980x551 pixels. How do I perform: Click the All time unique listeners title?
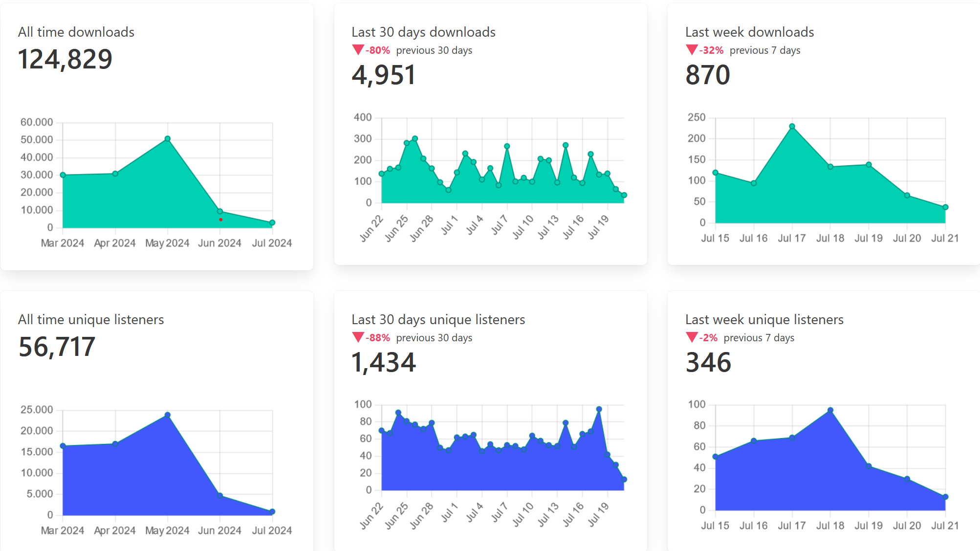tap(91, 320)
